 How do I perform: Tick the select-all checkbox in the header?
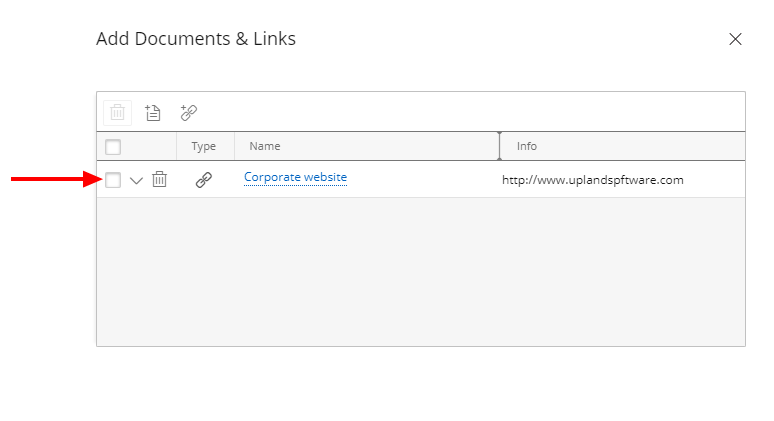(113, 147)
